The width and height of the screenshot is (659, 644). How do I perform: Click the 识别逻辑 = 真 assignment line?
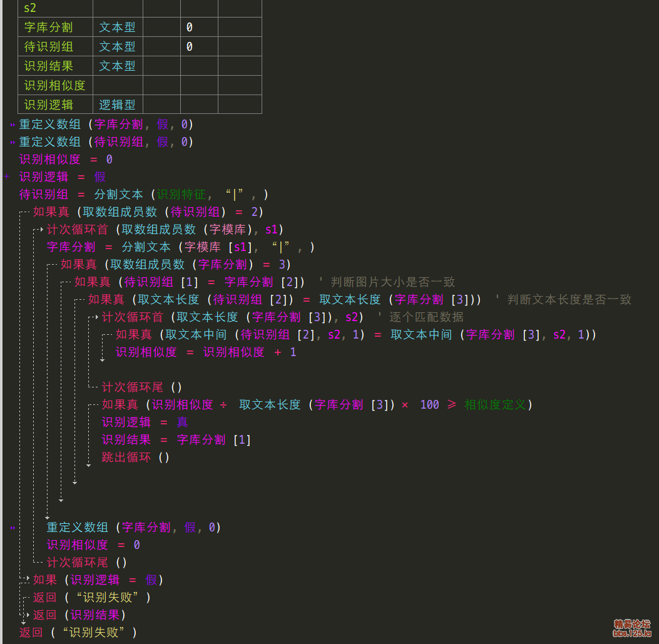click(145, 422)
